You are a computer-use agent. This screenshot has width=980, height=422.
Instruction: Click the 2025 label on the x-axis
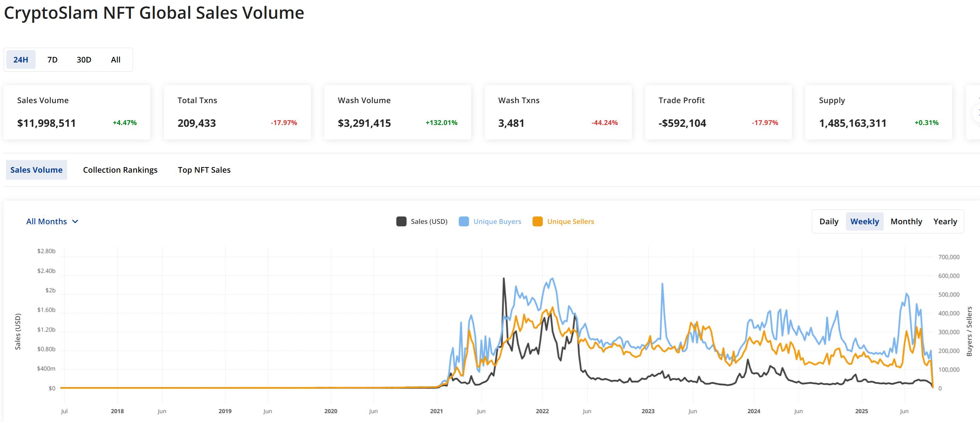pyautogui.click(x=861, y=411)
